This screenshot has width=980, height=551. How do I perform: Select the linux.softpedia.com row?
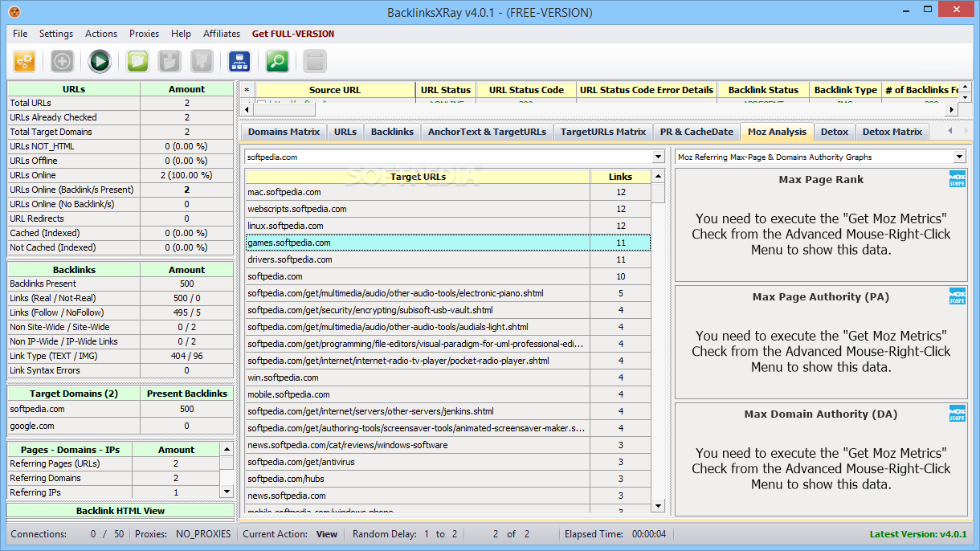point(448,226)
